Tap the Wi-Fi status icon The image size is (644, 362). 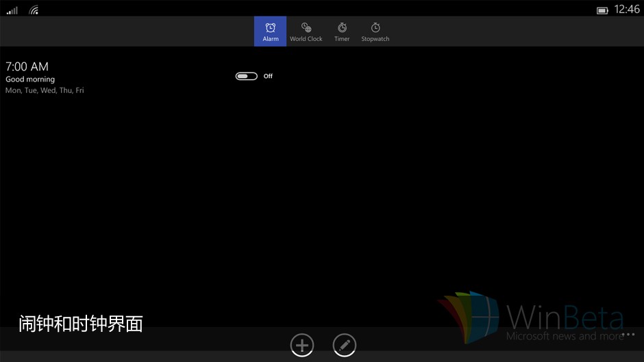click(34, 10)
